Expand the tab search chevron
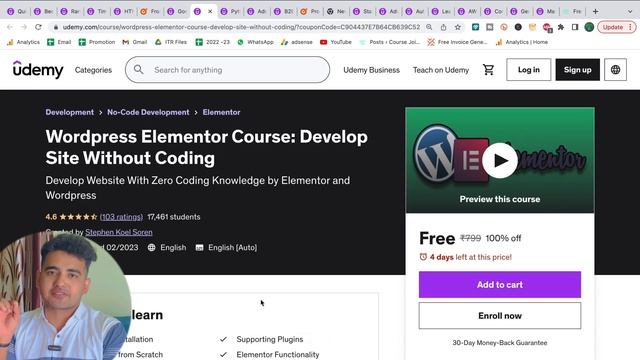The height and width of the screenshot is (360, 640). click(x=630, y=11)
